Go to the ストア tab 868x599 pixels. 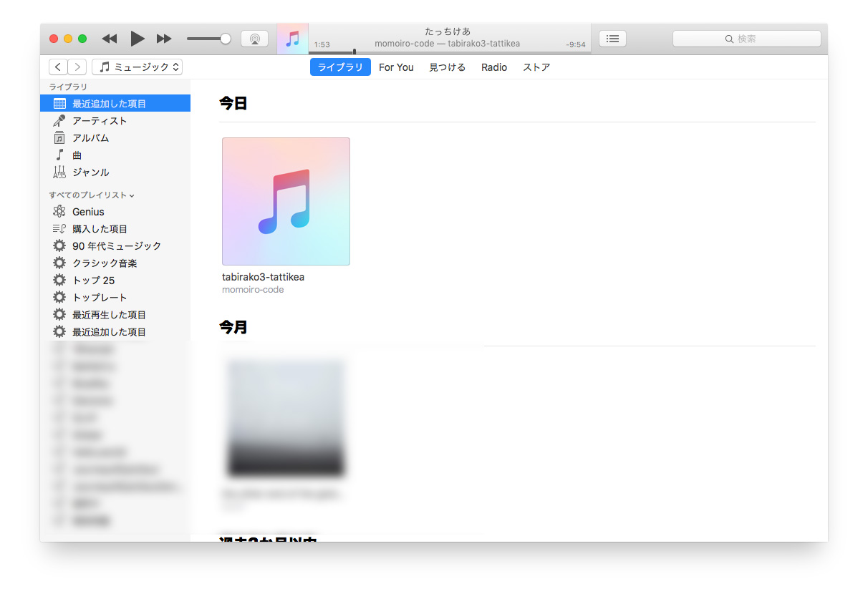pyautogui.click(x=536, y=67)
